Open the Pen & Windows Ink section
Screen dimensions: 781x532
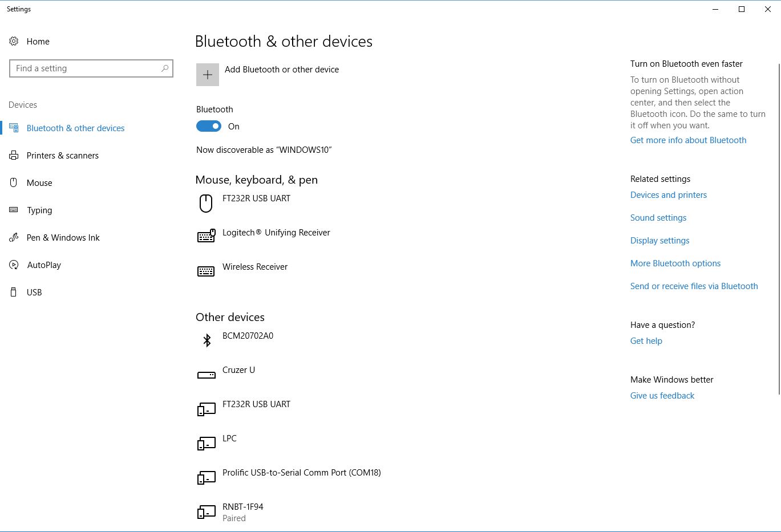63,237
